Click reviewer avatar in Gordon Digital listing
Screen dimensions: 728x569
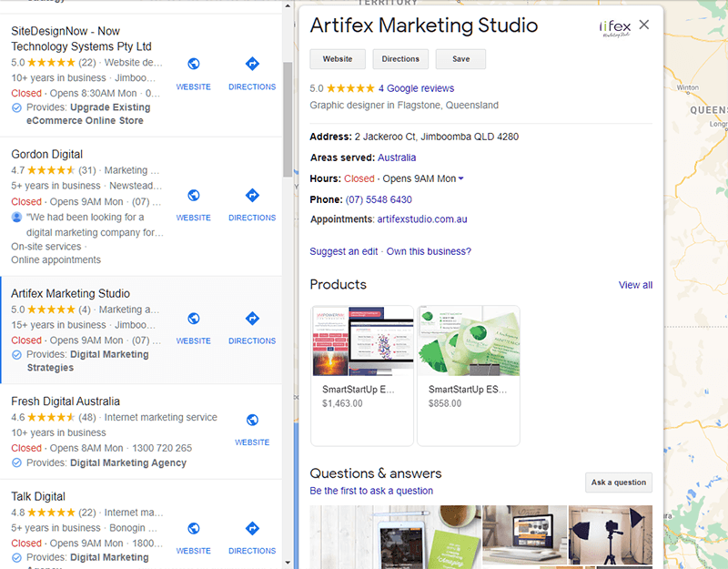(x=16, y=217)
